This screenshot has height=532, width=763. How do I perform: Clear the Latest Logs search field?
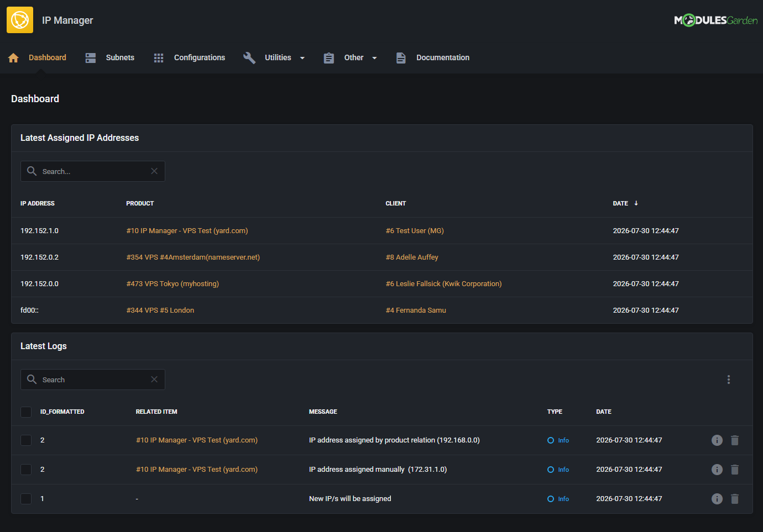(154, 380)
